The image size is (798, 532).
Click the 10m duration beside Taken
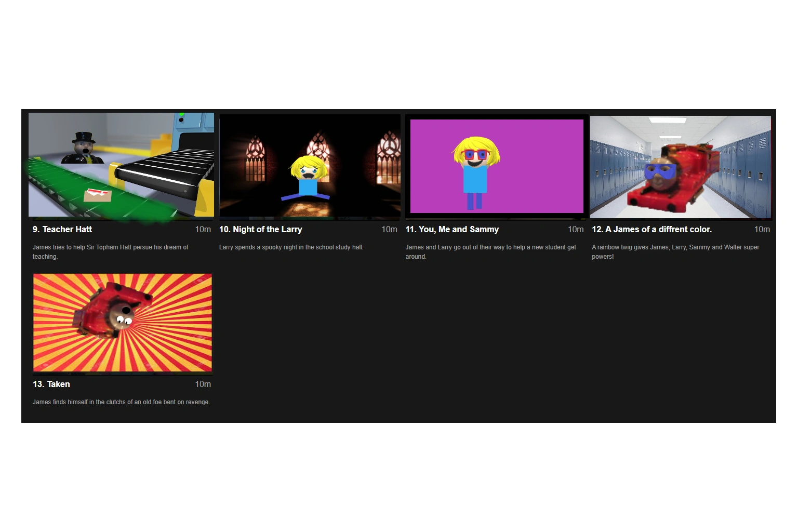point(203,384)
